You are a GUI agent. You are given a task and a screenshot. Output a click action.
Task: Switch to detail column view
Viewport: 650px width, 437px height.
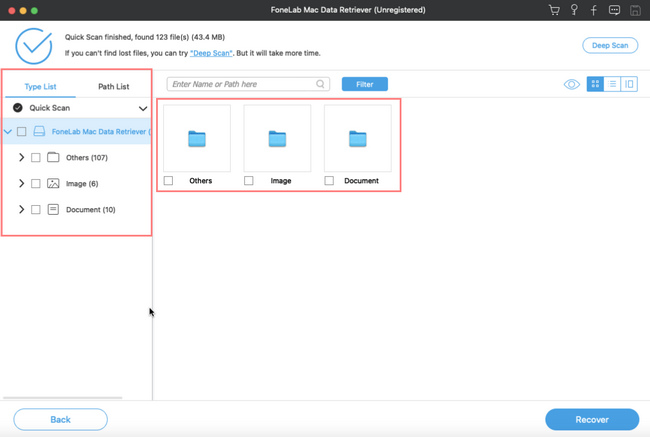(629, 84)
